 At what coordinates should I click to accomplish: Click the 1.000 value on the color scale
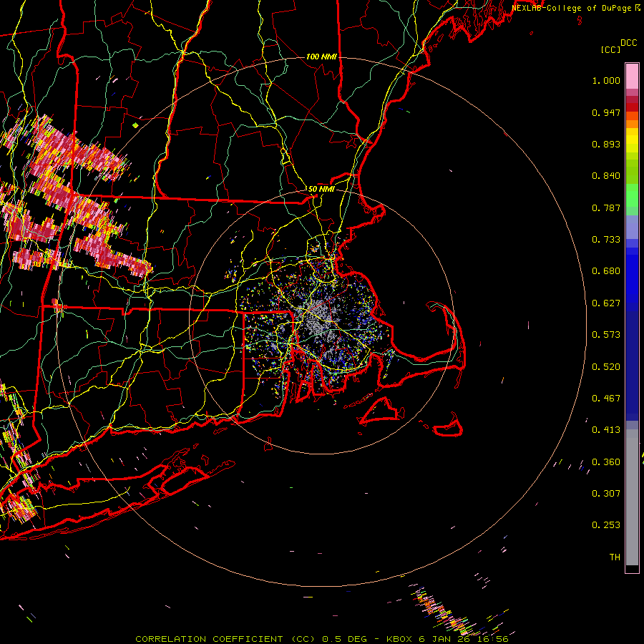point(606,80)
